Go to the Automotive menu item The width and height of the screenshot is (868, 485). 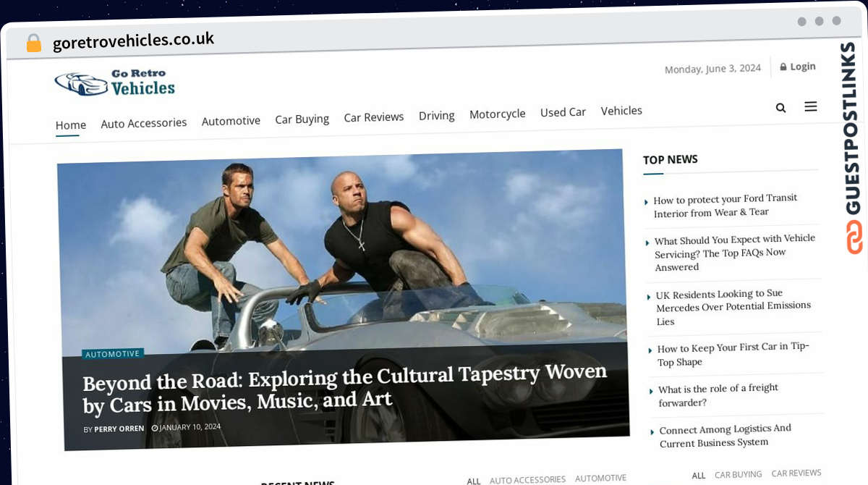(231, 121)
